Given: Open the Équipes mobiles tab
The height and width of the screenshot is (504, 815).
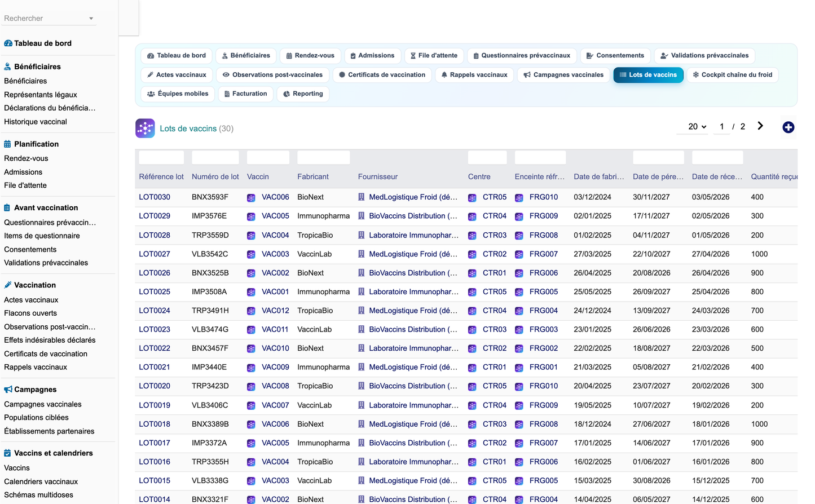Looking at the screenshot, I should tap(178, 94).
